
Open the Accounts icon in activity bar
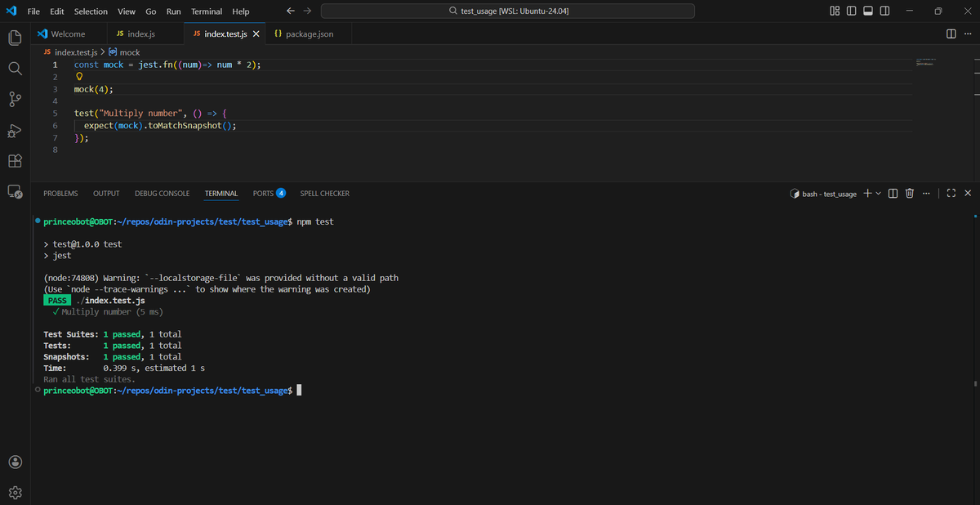15,462
